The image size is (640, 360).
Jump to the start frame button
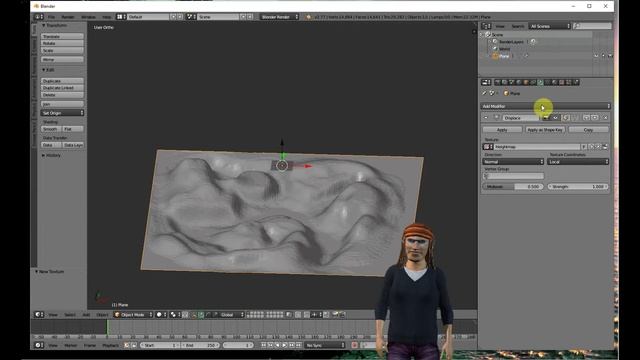click(x=264, y=345)
